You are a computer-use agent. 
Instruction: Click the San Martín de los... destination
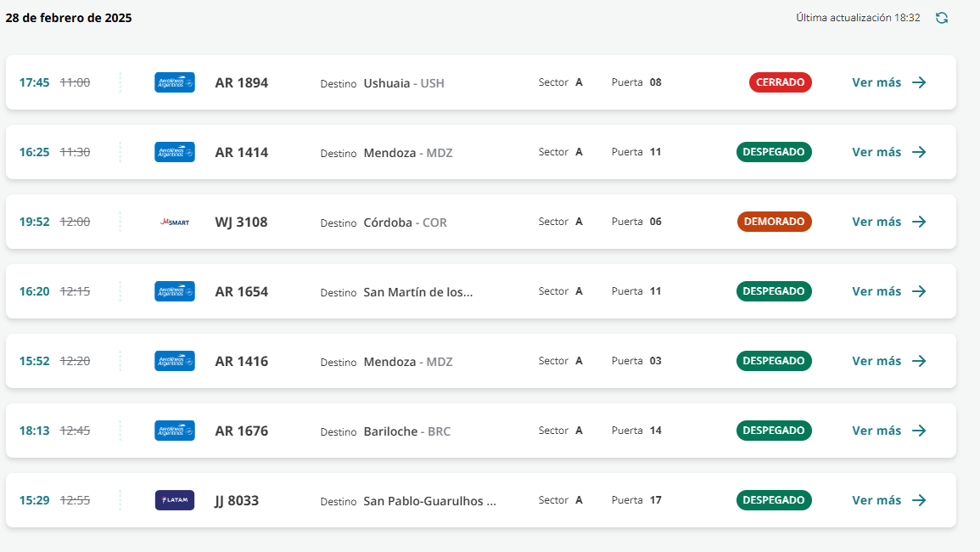(x=418, y=292)
